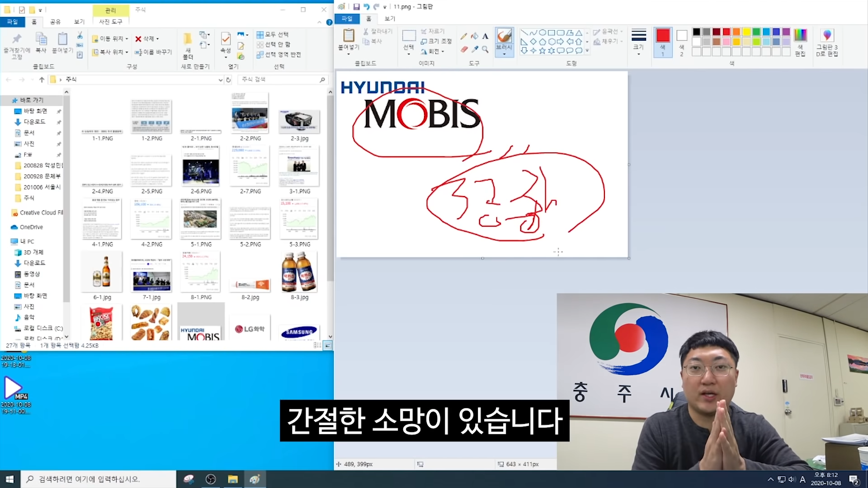Choose the triangle shape in Shapes gallery
The height and width of the screenshot is (488, 868).
tap(579, 33)
